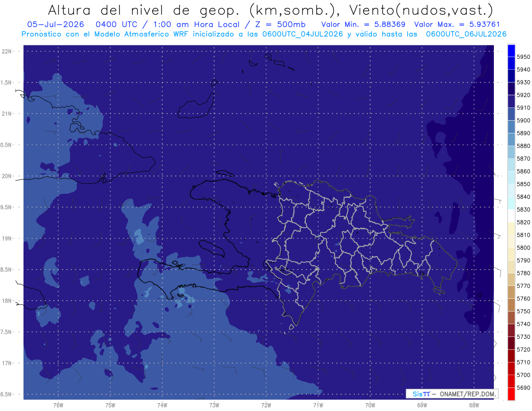Click the colorbar value '5780'
This screenshot has height=411, width=532.
coord(523,273)
